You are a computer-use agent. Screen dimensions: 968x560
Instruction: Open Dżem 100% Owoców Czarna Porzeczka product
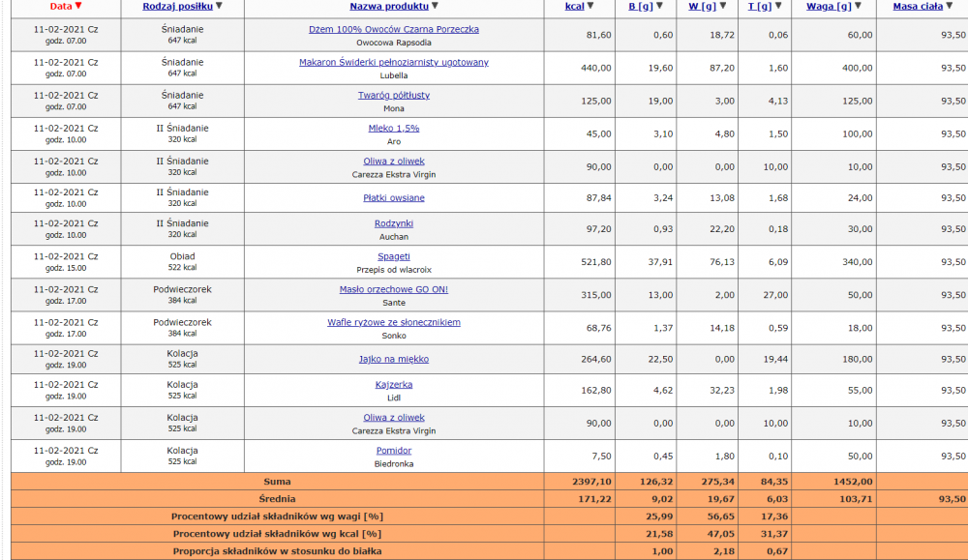click(393, 29)
